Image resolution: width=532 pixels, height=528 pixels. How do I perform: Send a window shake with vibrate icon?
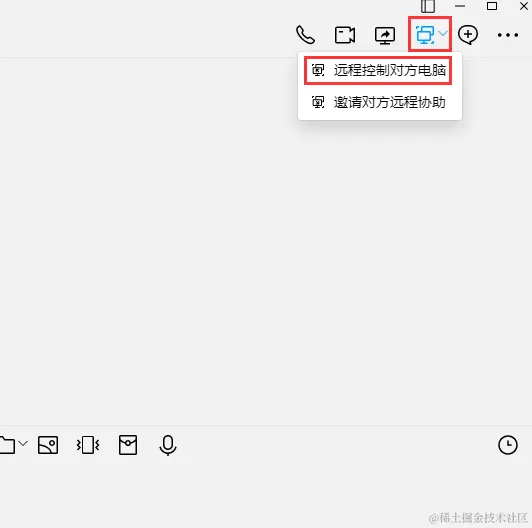pyautogui.click(x=88, y=445)
